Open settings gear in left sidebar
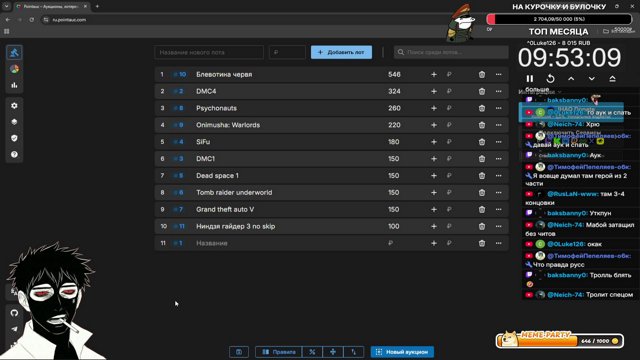Image resolution: width=640 pixels, height=360 pixels. 14,106
